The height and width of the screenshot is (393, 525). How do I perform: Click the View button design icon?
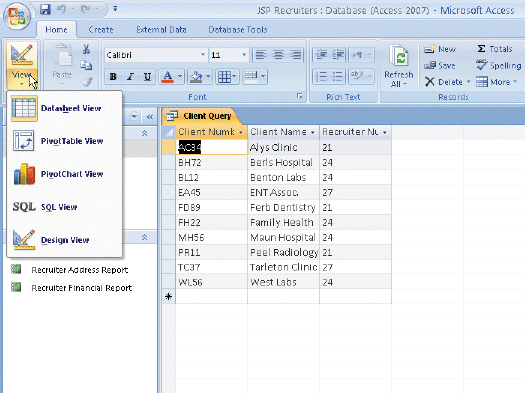tap(22, 55)
